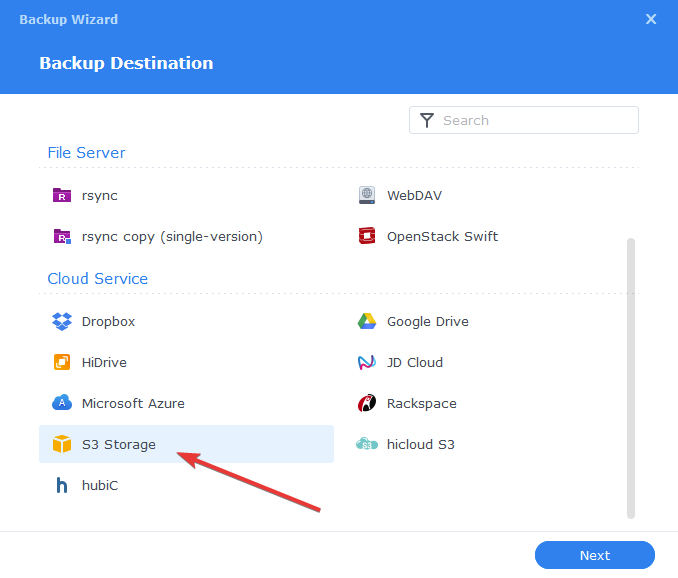Click the Microsoft Azure cloud icon
The image size is (678, 578).
point(62,402)
